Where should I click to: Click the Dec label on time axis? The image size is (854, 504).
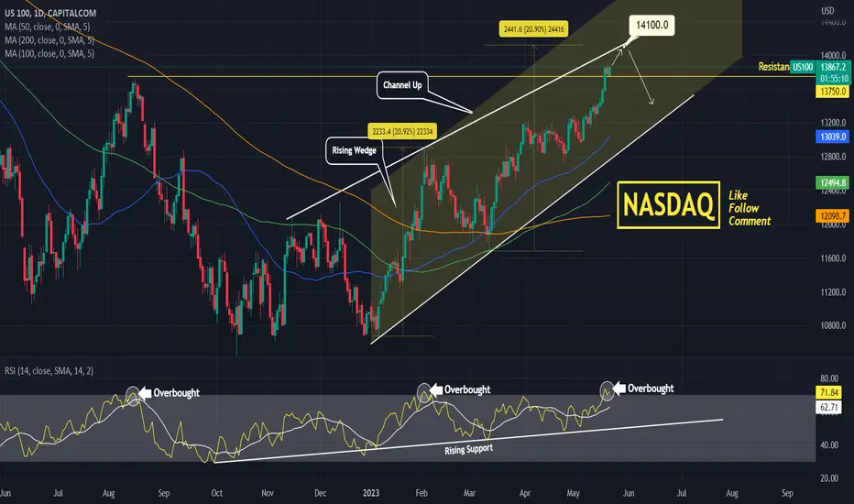(321, 493)
